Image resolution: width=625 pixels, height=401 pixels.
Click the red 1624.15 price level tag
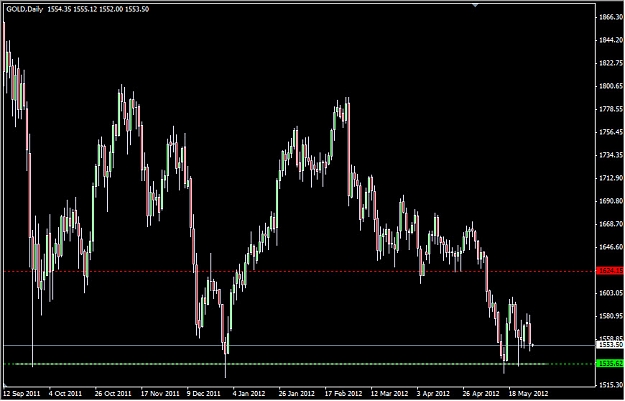610,271
